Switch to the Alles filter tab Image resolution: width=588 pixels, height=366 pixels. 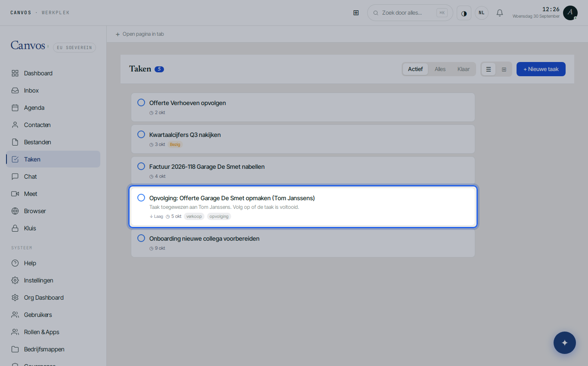click(x=440, y=69)
